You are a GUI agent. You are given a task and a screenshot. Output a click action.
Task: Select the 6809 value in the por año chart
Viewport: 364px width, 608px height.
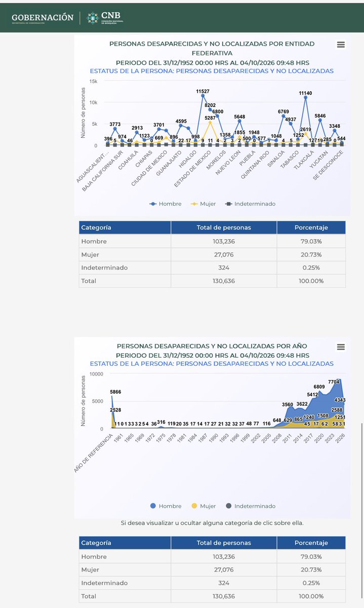pos(319,387)
